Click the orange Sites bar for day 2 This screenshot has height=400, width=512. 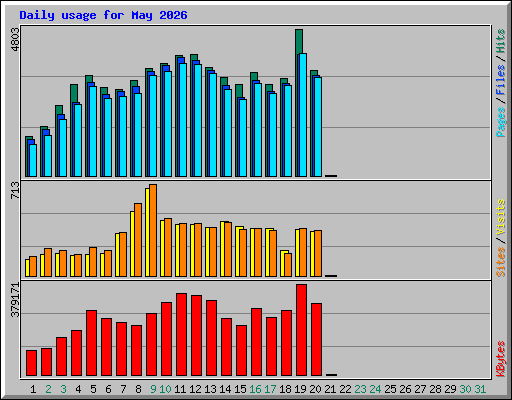click(x=48, y=262)
